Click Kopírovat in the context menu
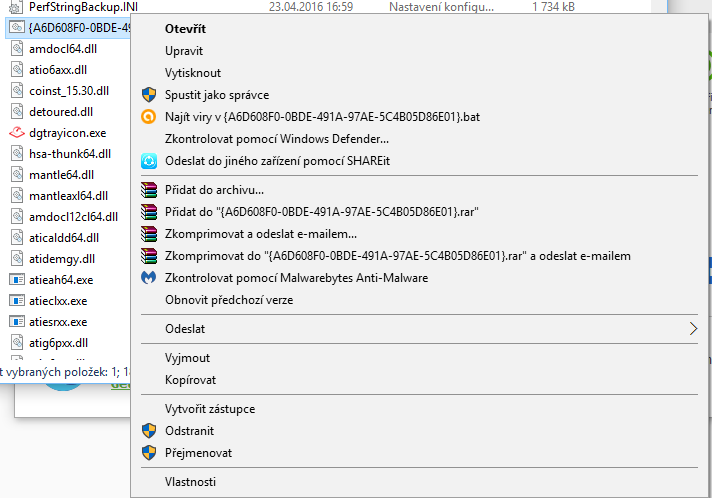712x498 pixels. pos(190,380)
